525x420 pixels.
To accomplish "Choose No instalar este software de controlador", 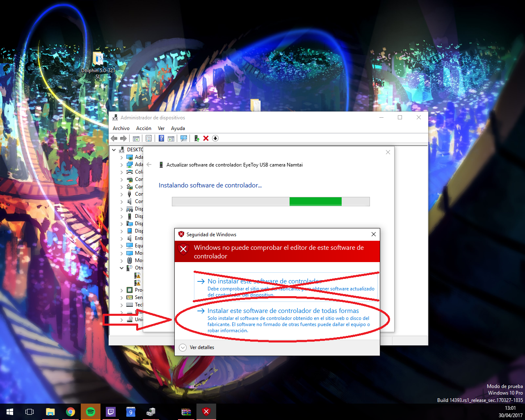I will [286, 287].
